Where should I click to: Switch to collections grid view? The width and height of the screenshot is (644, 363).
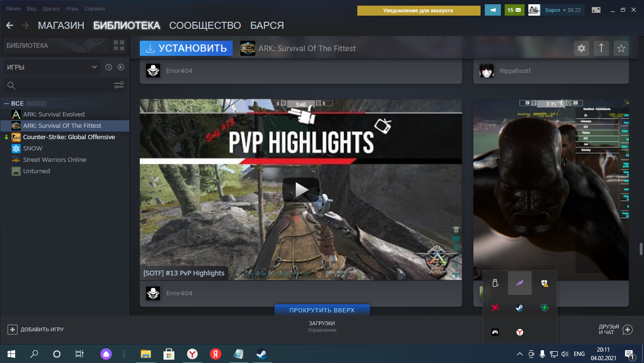tap(119, 46)
